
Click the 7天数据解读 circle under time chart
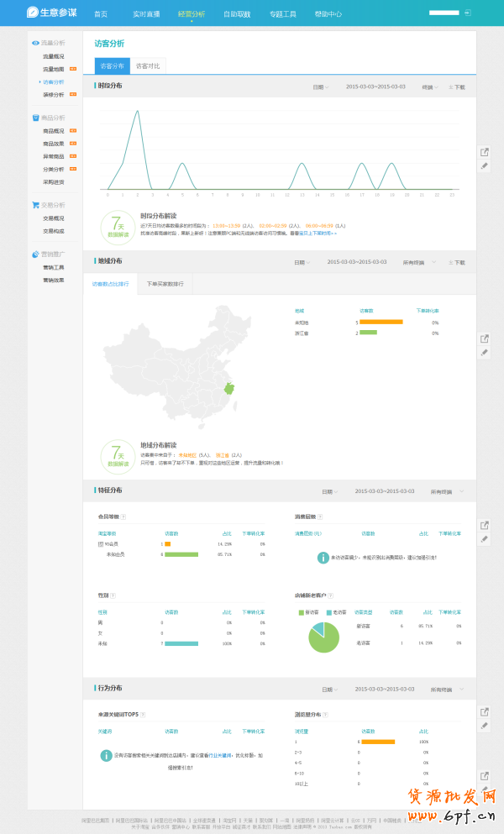point(118,226)
